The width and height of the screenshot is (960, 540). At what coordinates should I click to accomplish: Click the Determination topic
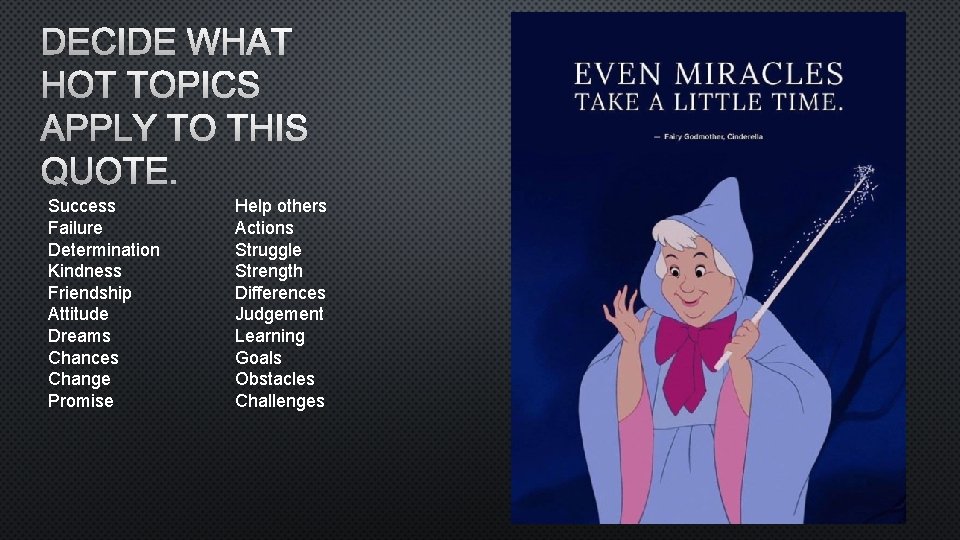click(104, 250)
